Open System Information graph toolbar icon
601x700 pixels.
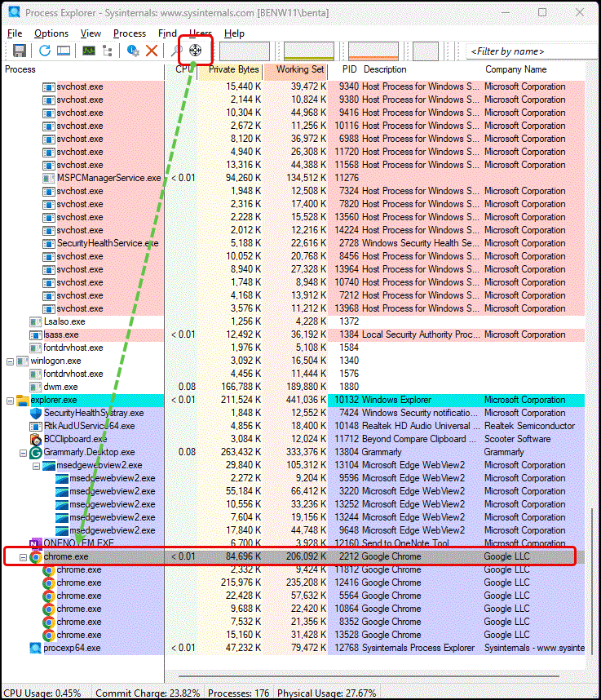pyautogui.click(x=89, y=51)
